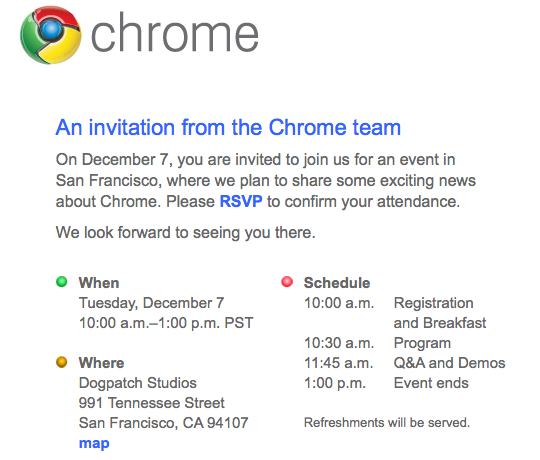Viewport: 540px width, 460px height.
Task: Click the 10:00 a.m.–1:00 p.m. PST time
Action: point(166,323)
